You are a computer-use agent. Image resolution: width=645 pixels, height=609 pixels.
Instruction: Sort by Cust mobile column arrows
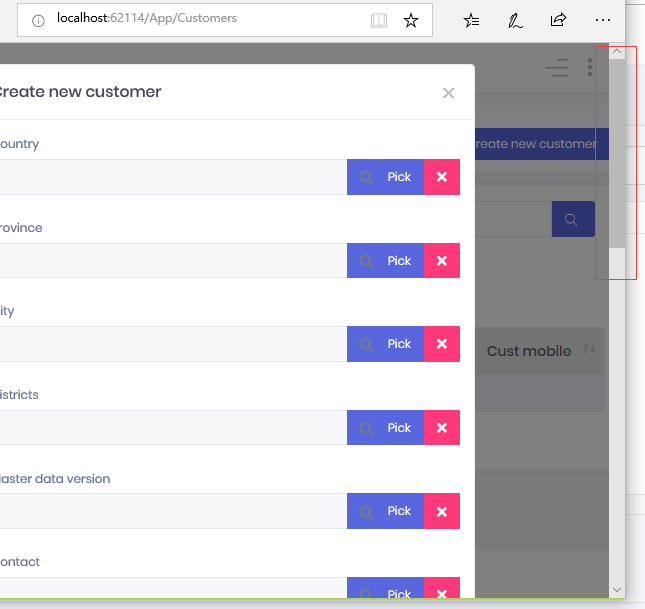coord(589,349)
